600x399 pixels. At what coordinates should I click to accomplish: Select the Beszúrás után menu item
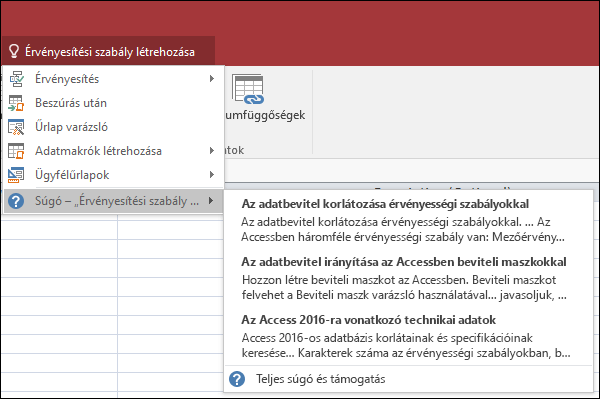(x=113, y=103)
